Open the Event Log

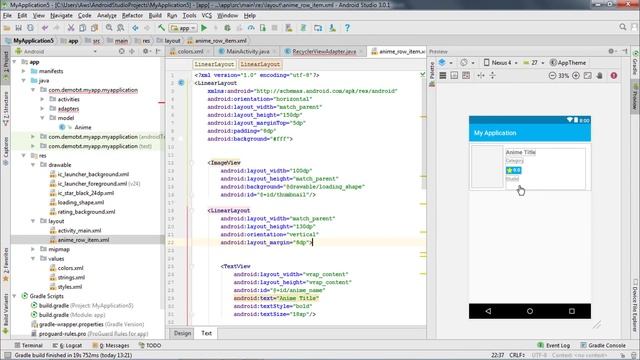tap(554, 345)
